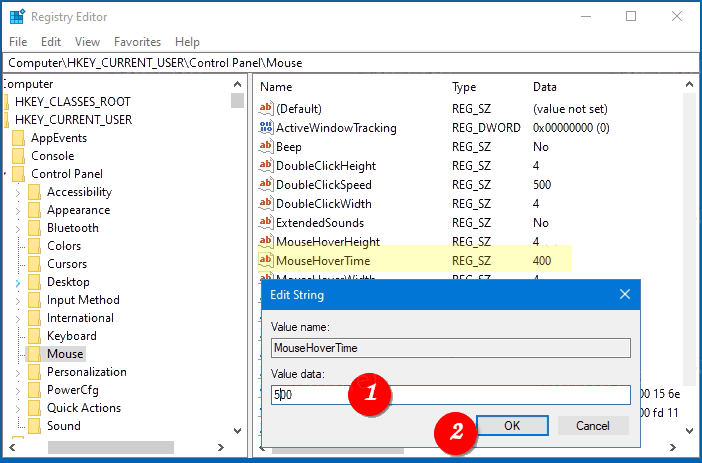Click the string icon beside DoubleClickSpeed
Viewport: 702px width, 463px height.
click(x=265, y=184)
